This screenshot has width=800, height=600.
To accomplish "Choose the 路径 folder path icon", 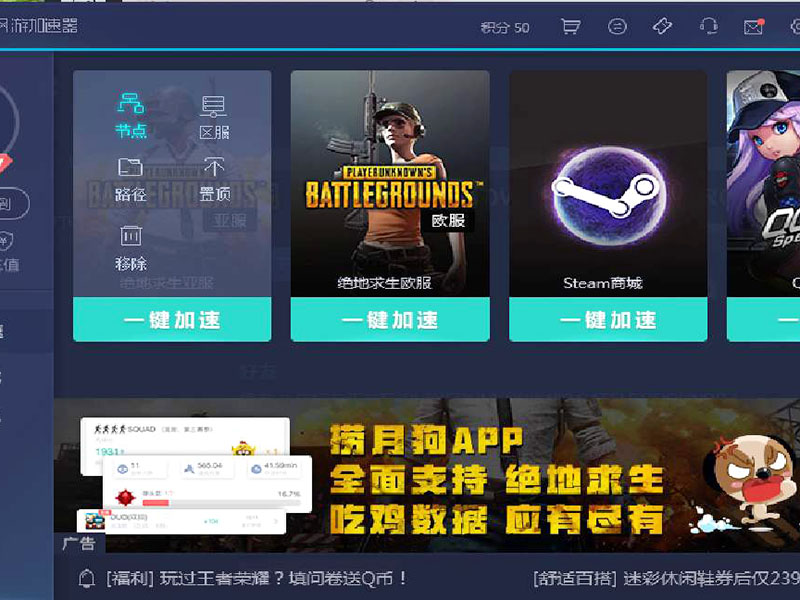I will [131, 178].
